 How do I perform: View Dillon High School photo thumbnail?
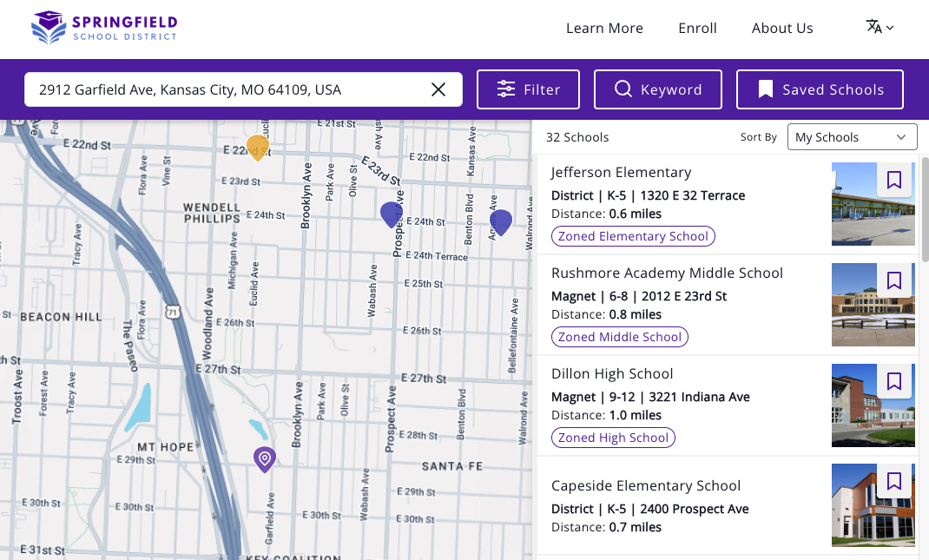tap(873, 405)
